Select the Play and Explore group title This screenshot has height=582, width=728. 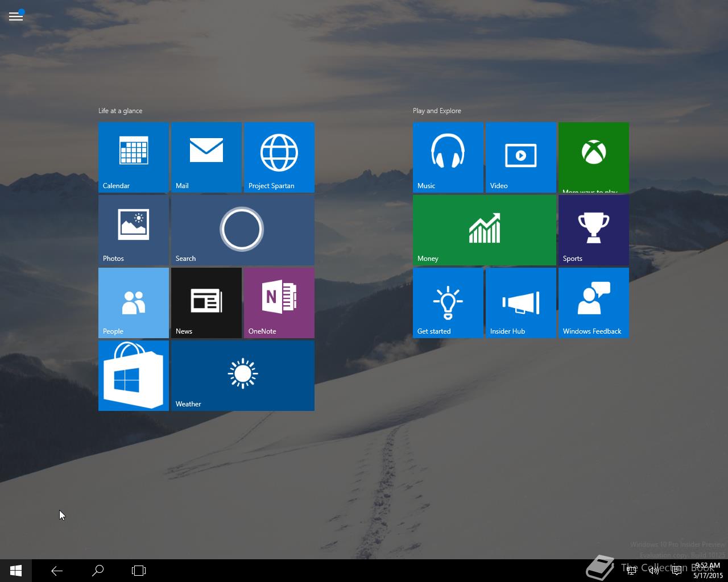click(x=437, y=111)
